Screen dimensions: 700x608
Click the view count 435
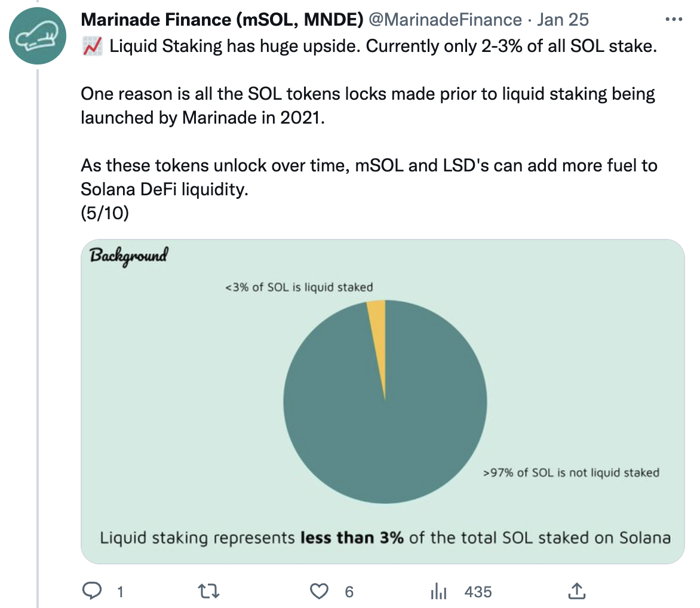coord(478,592)
